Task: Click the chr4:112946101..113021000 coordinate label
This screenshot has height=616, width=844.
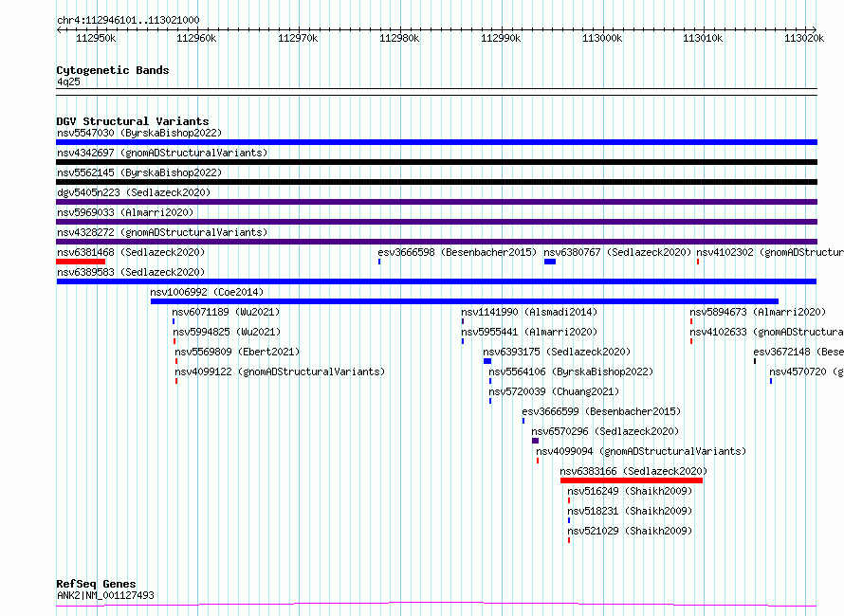Action: (128, 20)
